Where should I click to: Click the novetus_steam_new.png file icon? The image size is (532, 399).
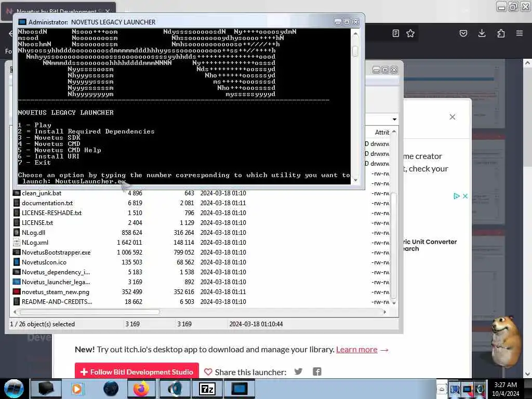tap(17, 292)
